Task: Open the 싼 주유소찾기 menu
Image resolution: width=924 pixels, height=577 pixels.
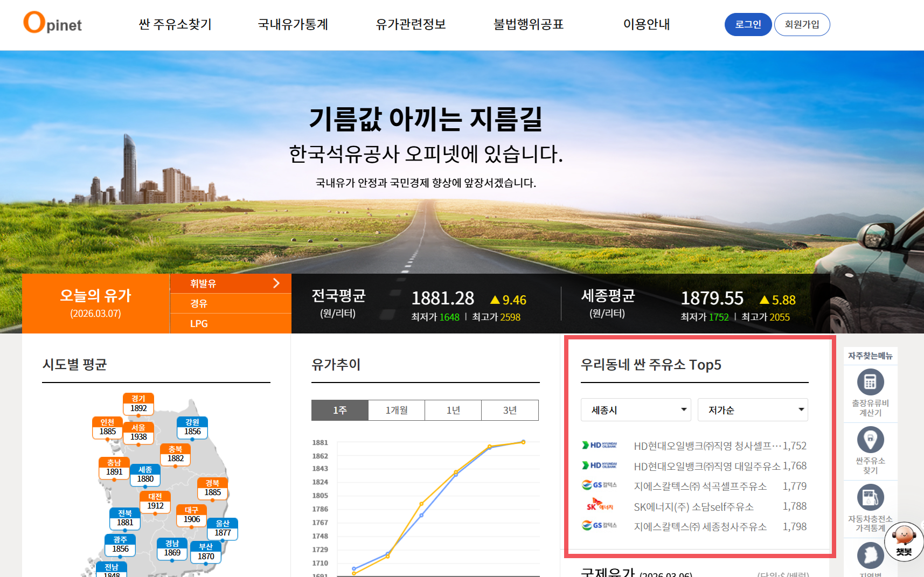Action: (175, 24)
